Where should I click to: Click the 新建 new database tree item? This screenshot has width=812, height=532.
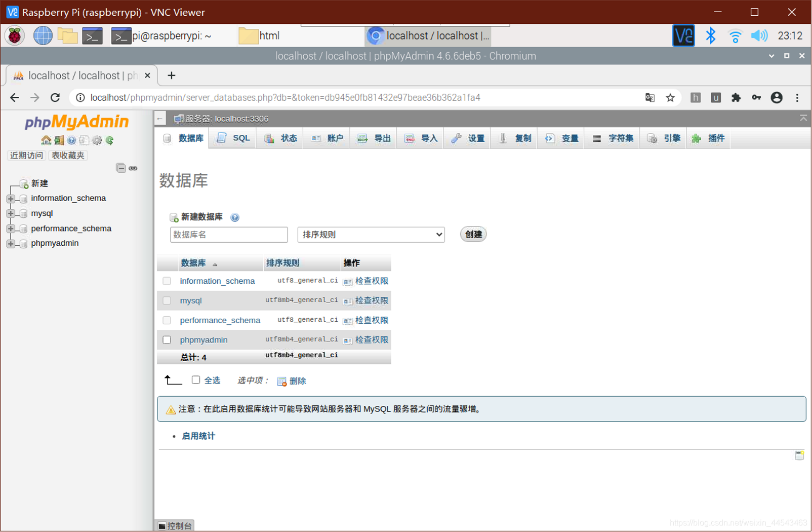tap(39, 183)
